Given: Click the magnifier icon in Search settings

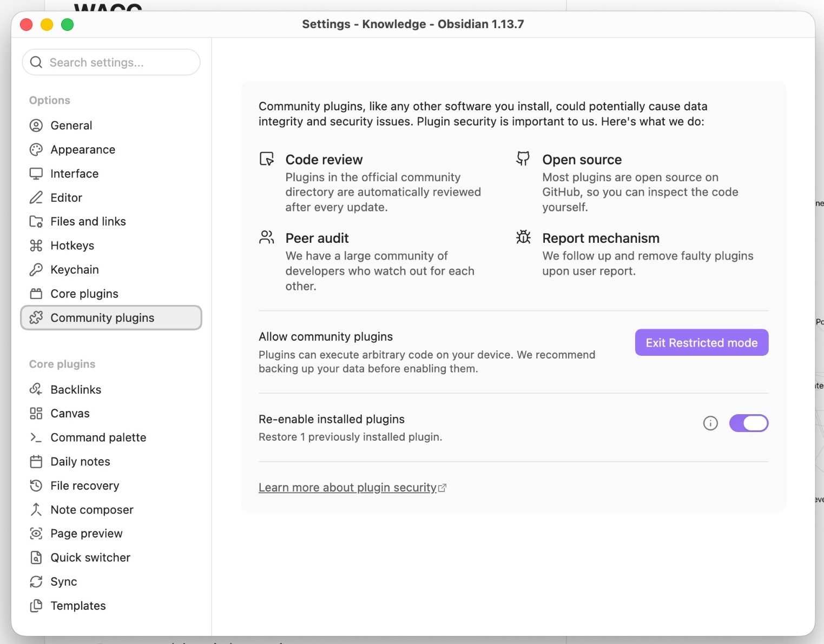Looking at the screenshot, I should pos(36,62).
